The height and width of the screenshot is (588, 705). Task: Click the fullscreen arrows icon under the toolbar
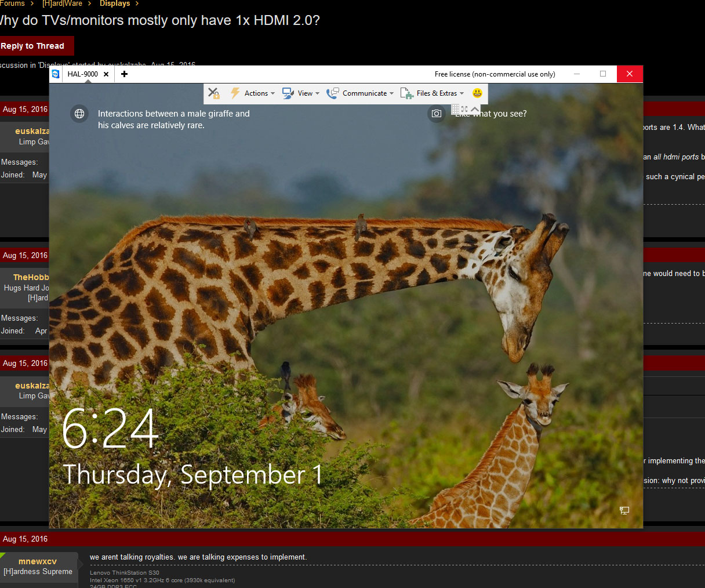[464, 108]
